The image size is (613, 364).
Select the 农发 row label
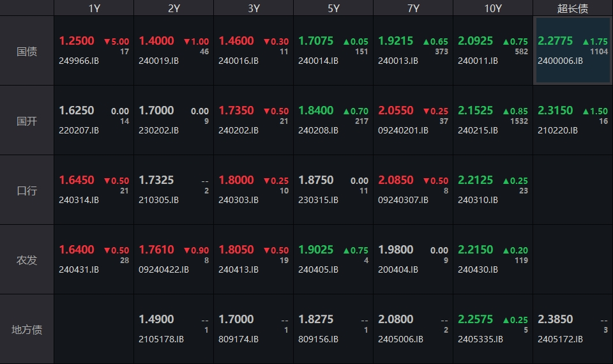click(x=27, y=260)
